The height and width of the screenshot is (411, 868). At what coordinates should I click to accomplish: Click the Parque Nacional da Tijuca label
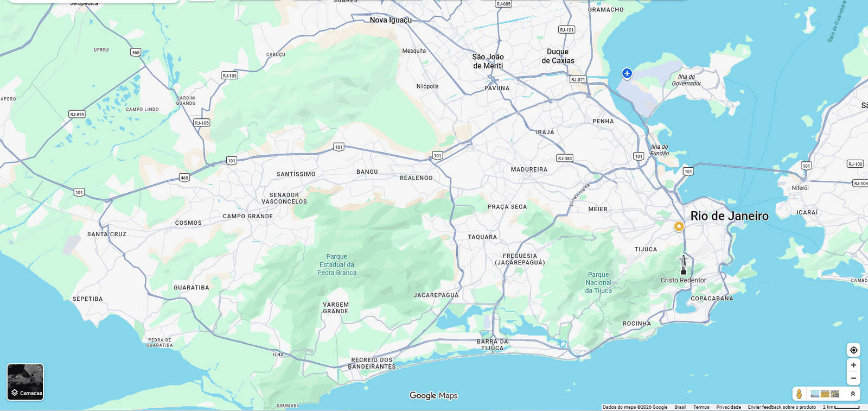coord(598,283)
